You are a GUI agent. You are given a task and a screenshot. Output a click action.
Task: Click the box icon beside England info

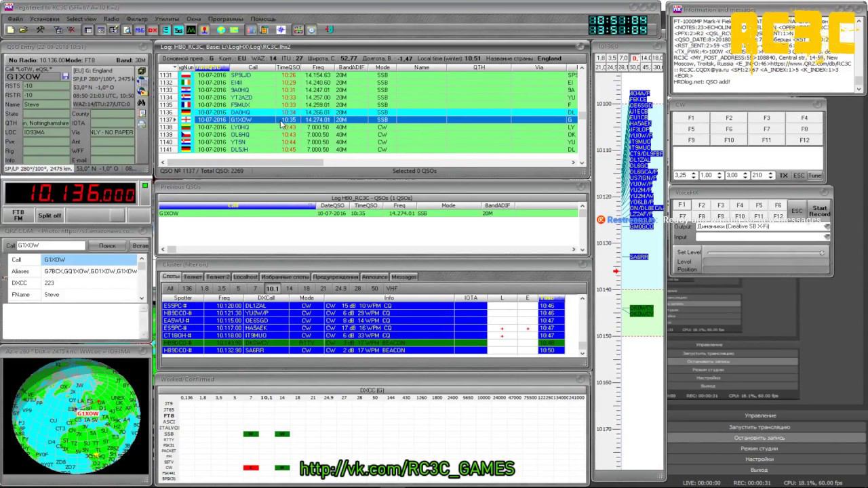142,70
